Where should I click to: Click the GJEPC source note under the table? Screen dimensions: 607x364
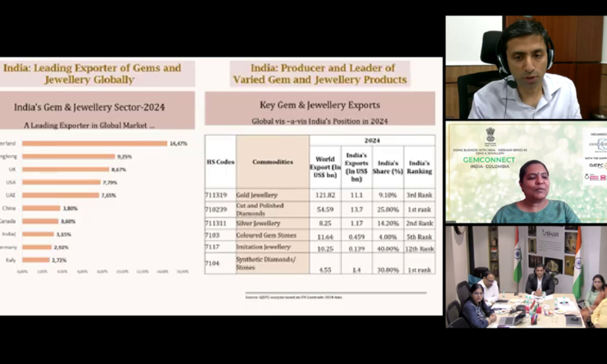pos(294,297)
